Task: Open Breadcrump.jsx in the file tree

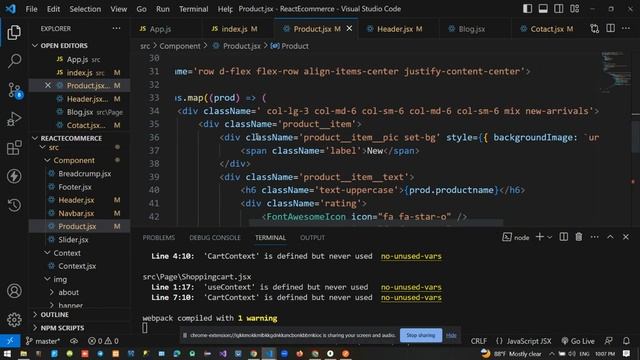Action: point(84,173)
